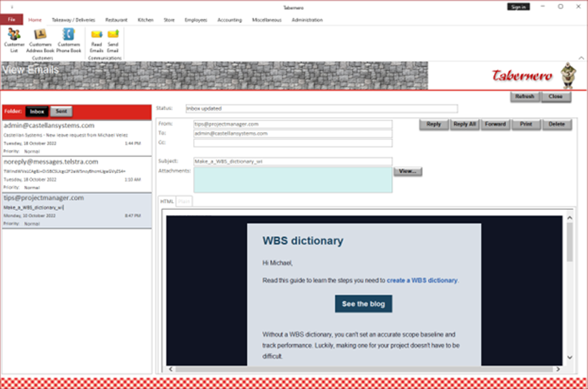Screen dimensions: 588x389
Task: Switch to the Plain view tab
Action: click(x=184, y=201)
